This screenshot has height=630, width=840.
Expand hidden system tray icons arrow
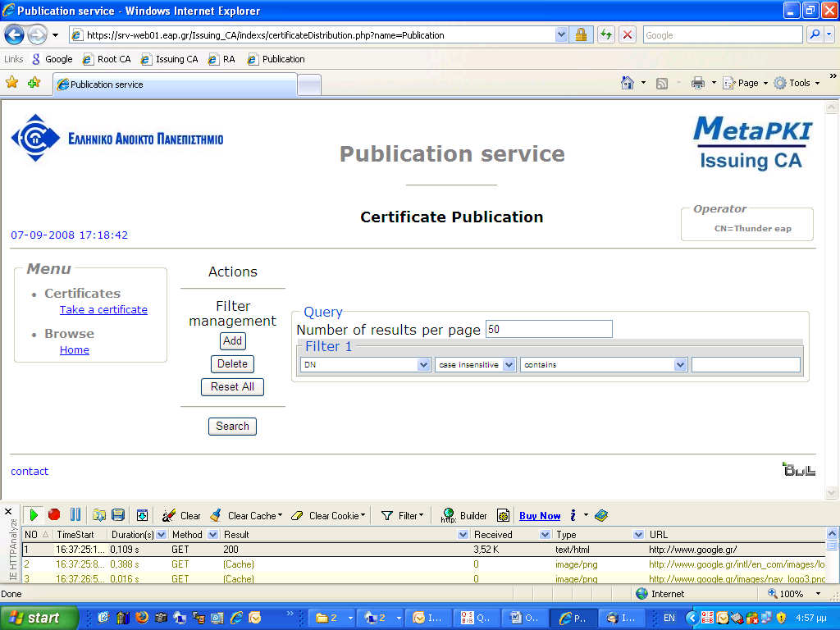click(692, 618)
